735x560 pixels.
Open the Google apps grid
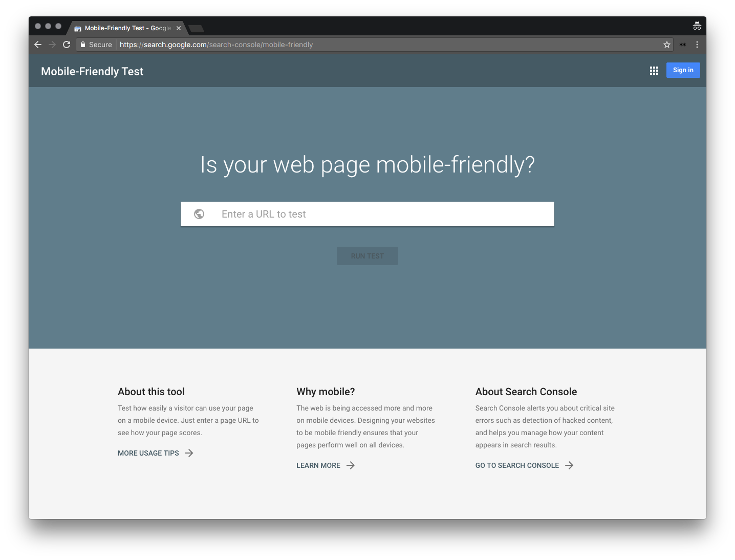(x=654, y=71)
